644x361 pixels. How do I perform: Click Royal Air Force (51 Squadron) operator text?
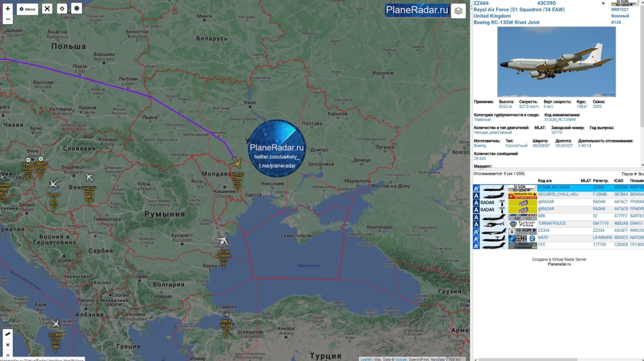click(519, 9)
